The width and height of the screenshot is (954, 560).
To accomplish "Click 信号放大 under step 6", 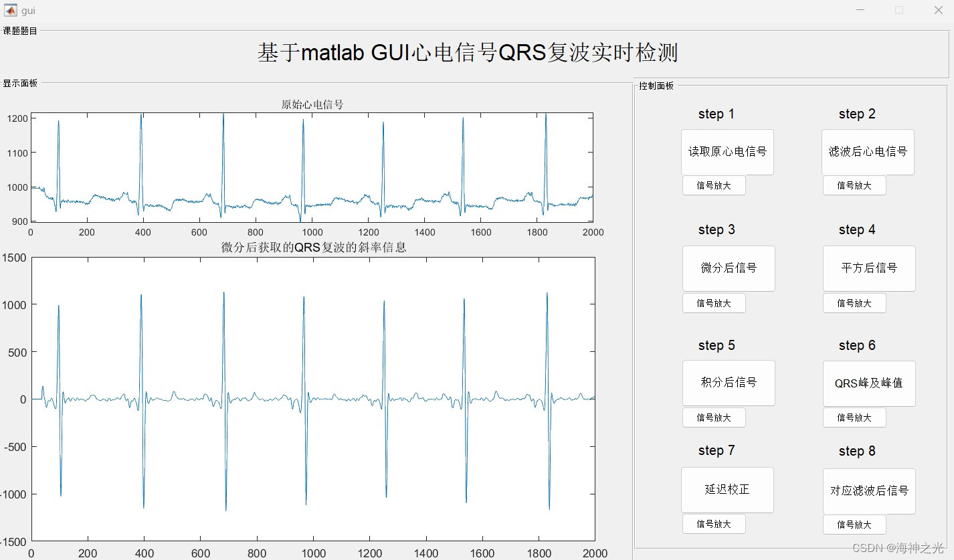I will [854, 417].
